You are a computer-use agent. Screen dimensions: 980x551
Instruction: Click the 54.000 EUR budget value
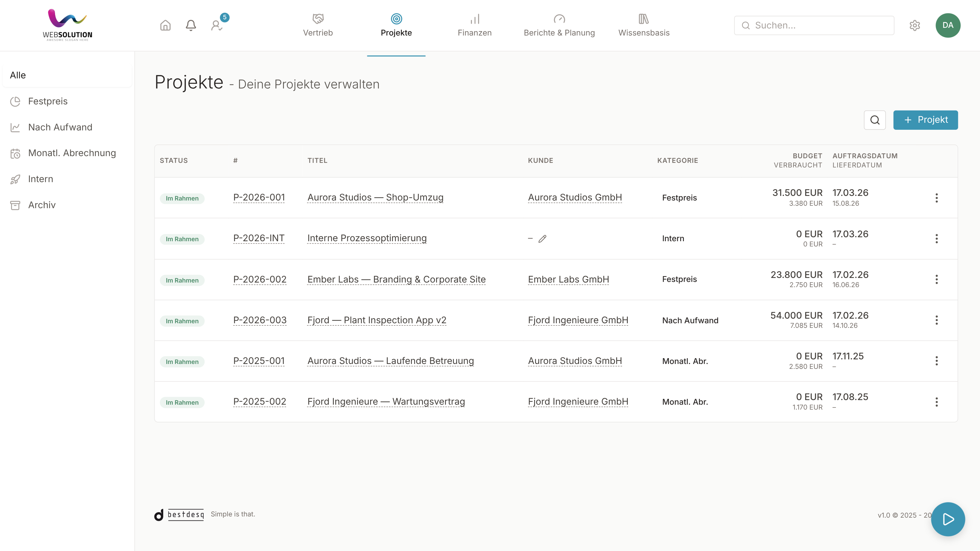[x=796, y=316]
